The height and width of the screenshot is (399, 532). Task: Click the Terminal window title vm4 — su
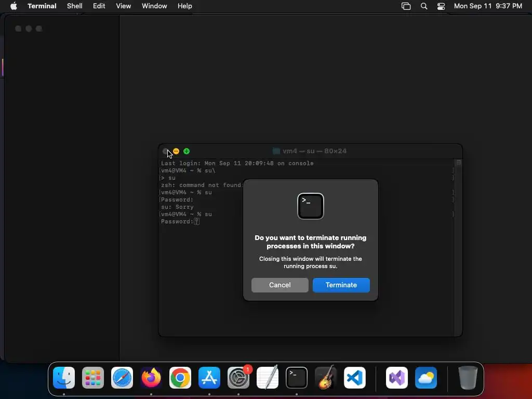click(x=314, y=151)
